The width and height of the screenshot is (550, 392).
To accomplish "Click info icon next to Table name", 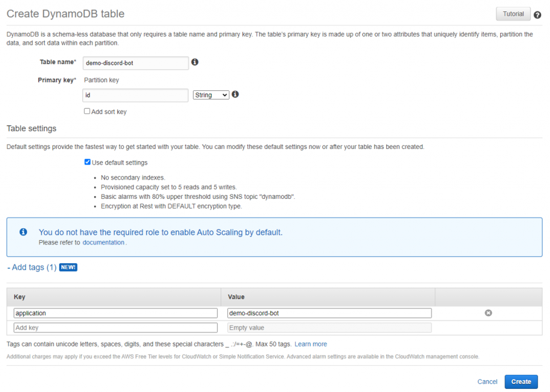I will tap(195, 62).
